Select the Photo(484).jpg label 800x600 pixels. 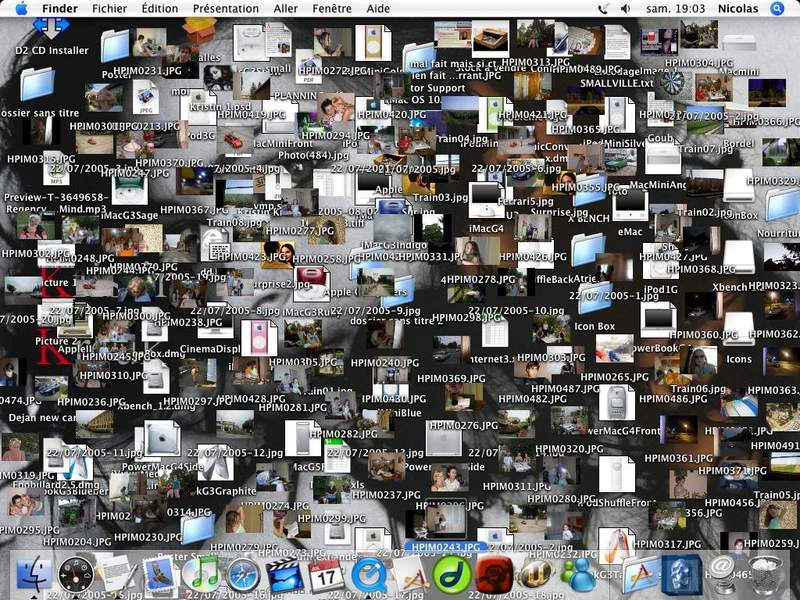[x=313, y=155]
